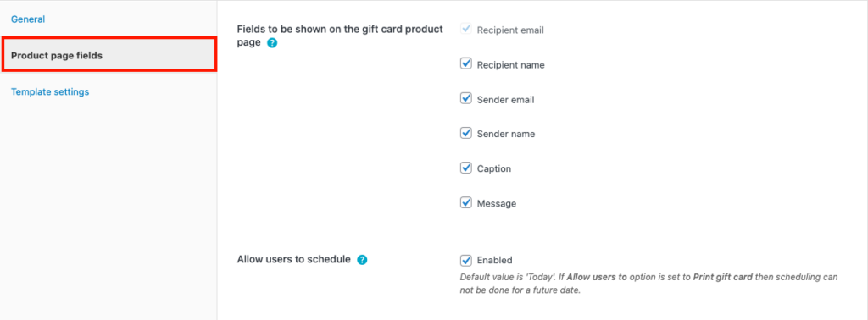Untick the Caption field checkbox

click(465, 168)
